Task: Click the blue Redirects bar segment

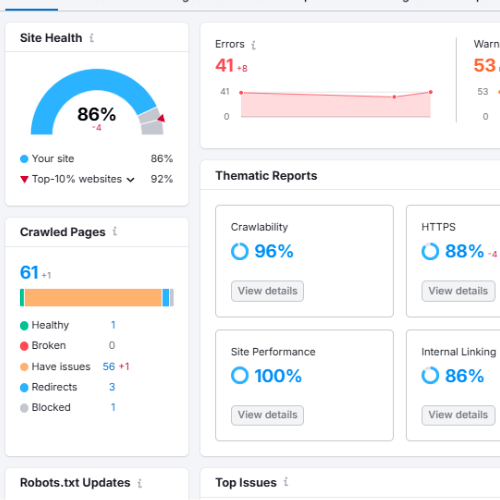Action: point(166,297)
